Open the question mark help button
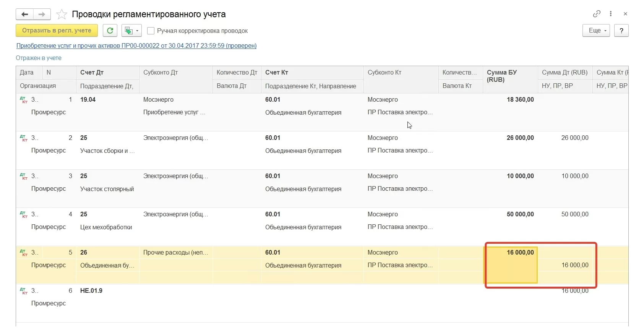The image size is (644, 331). [621, 31]
